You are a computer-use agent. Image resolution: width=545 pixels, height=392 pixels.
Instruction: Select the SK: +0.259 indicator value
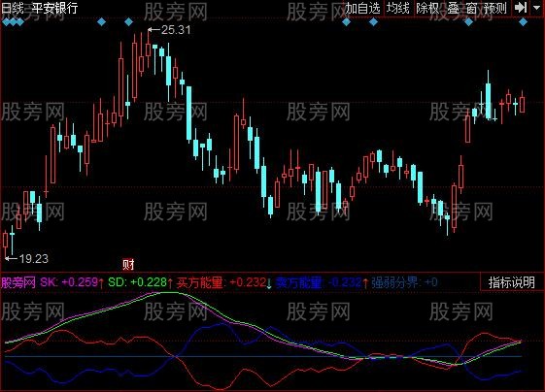click(69, 282)
